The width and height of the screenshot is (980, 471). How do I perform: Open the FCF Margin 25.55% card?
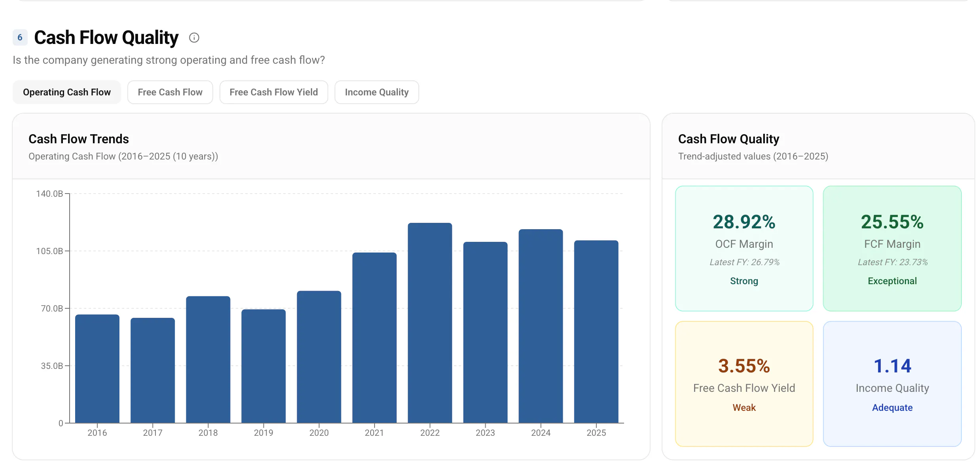[892, 249]
